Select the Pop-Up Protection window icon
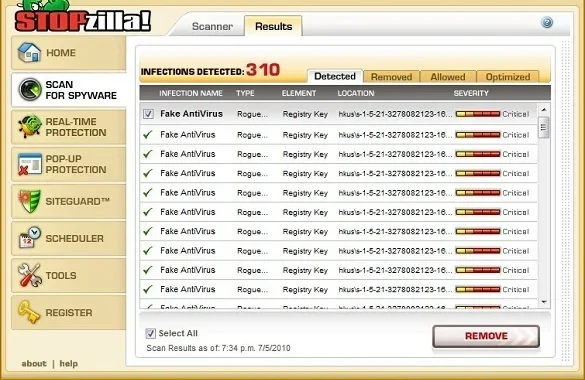This screenshot has height=380, width=585. coord(29,164)
